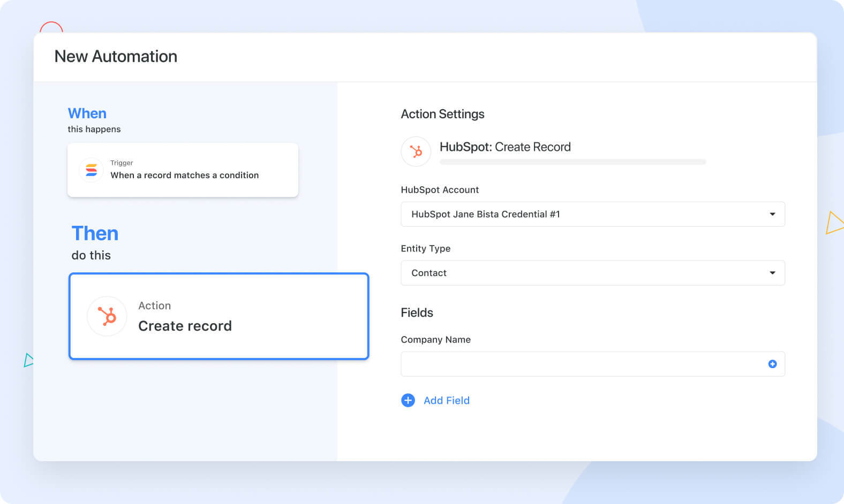
Task: Click the HubSpot icon in Create record card
Action: tap(107, 316)
